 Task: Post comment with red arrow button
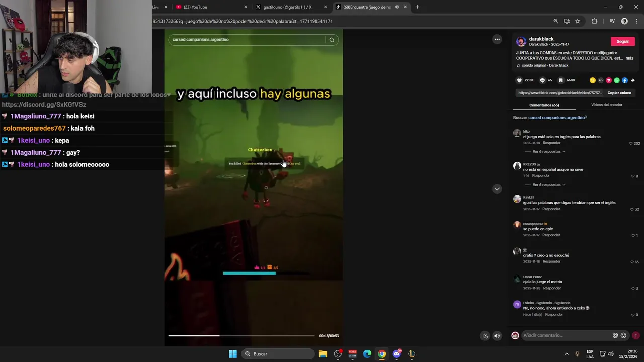[636, 335]
